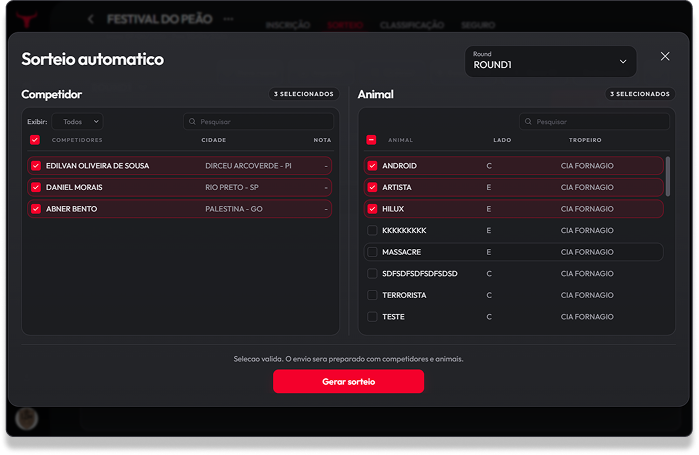Focus the Competidor Pesquisar search field
Screen dimensions: 699x455
coord(259,121)
